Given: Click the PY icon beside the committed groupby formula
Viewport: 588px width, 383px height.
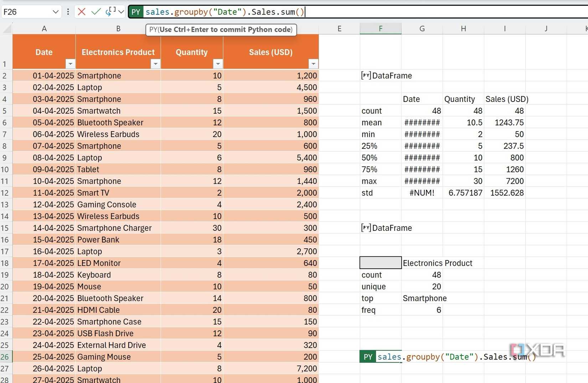Looking at the screenshot, I should click(368, 357).
